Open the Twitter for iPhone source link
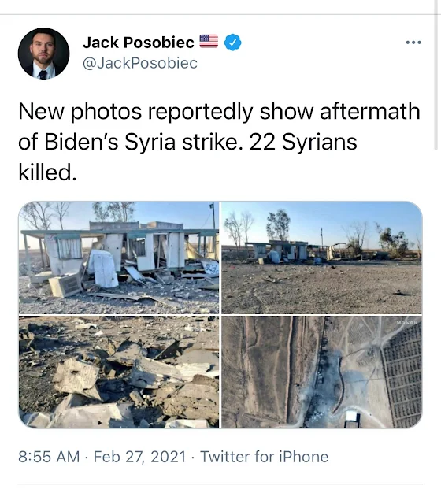Image resolution: width=441 pixels, height=504 pixels. click(265, 457)
